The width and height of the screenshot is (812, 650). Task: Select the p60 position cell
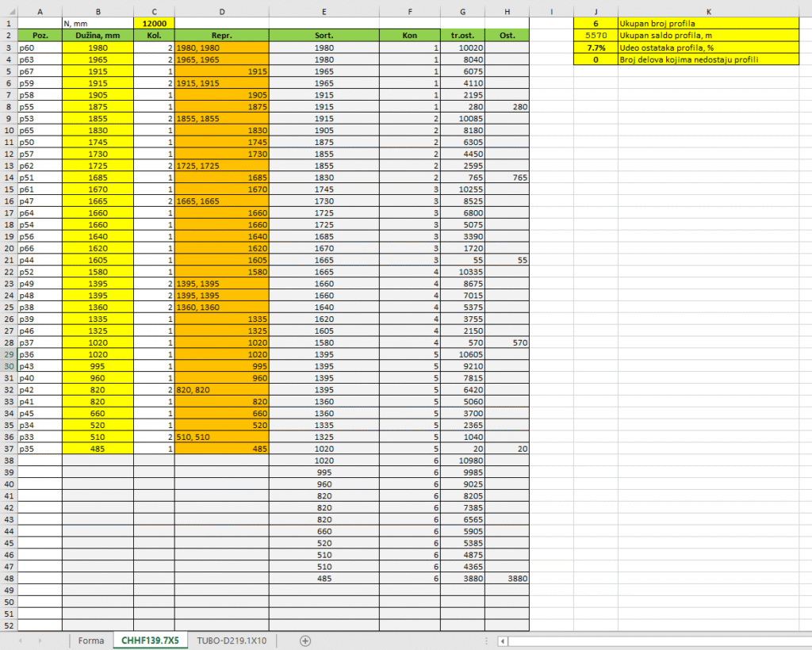pos(40,48)
